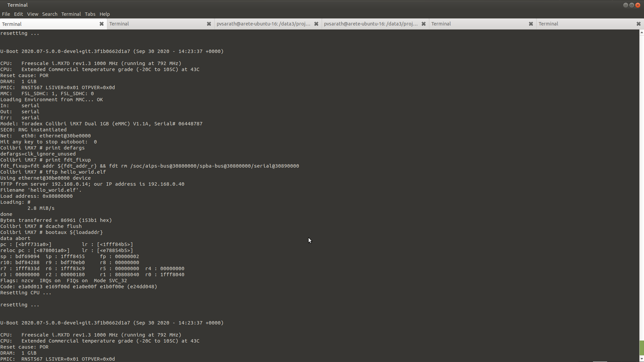Click the 'defargs=clk_ignore_unused' output line

tap(38, 154)
